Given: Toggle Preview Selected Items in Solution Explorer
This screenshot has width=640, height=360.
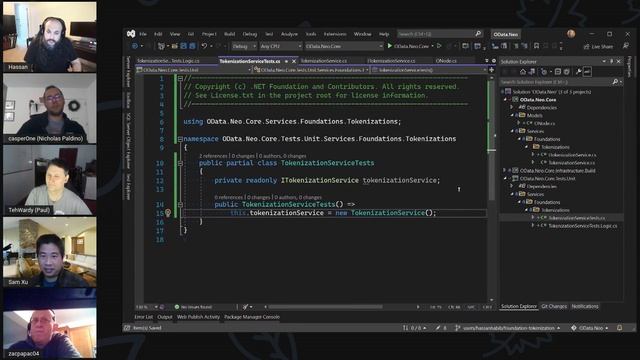Looking at the screenshot, I should [x=587, y=72].
